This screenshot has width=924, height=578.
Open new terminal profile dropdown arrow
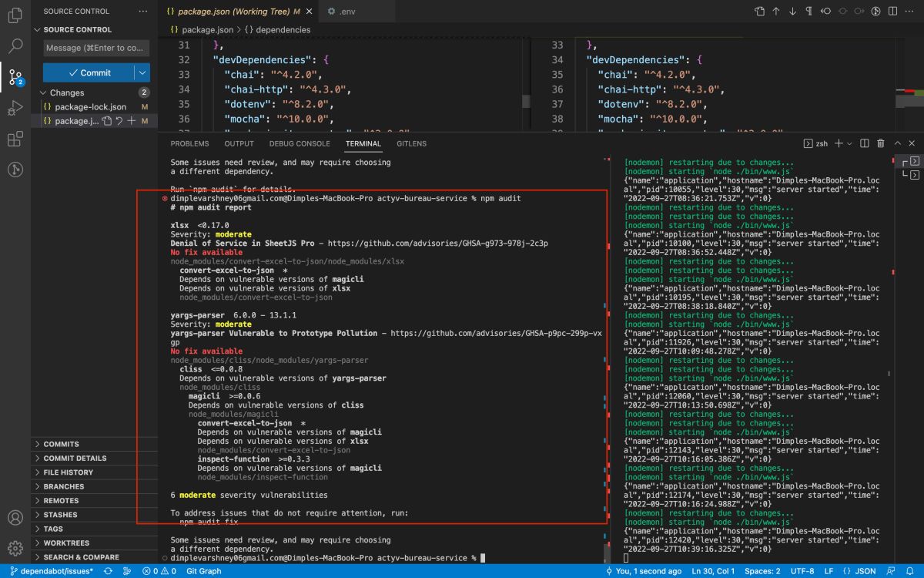tap(849, 143)
